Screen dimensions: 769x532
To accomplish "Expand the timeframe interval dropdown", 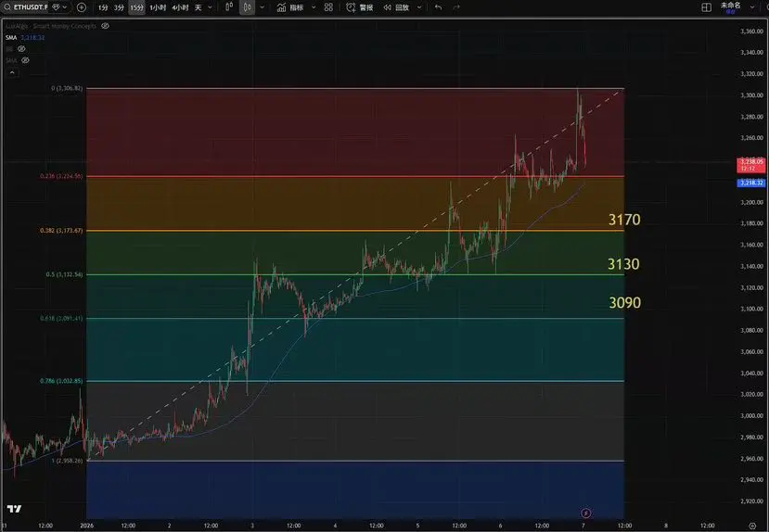I will coord(211,7).
